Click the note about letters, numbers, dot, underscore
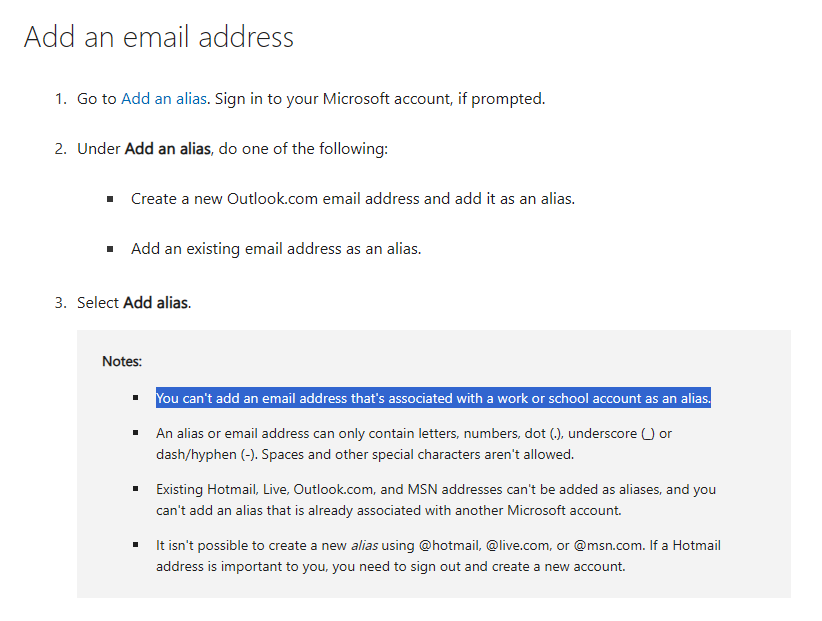 (x=414, y=444)
